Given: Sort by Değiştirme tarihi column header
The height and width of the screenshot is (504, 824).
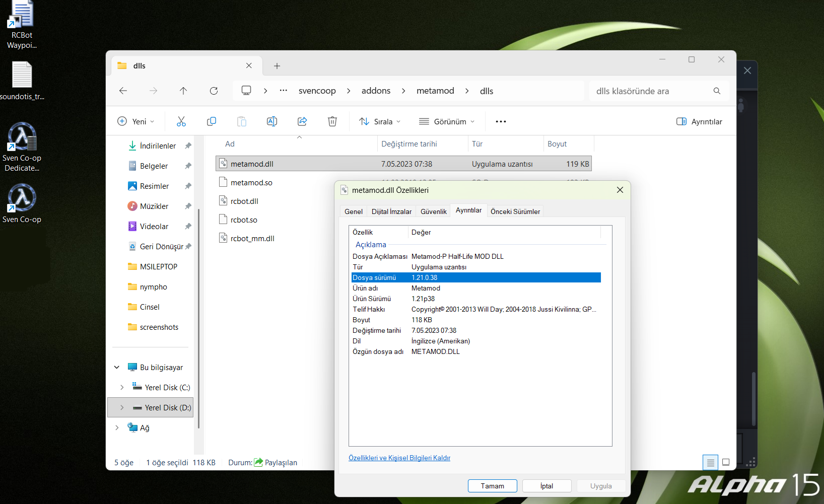Looking at the screenshot, I should pos(423,144).
